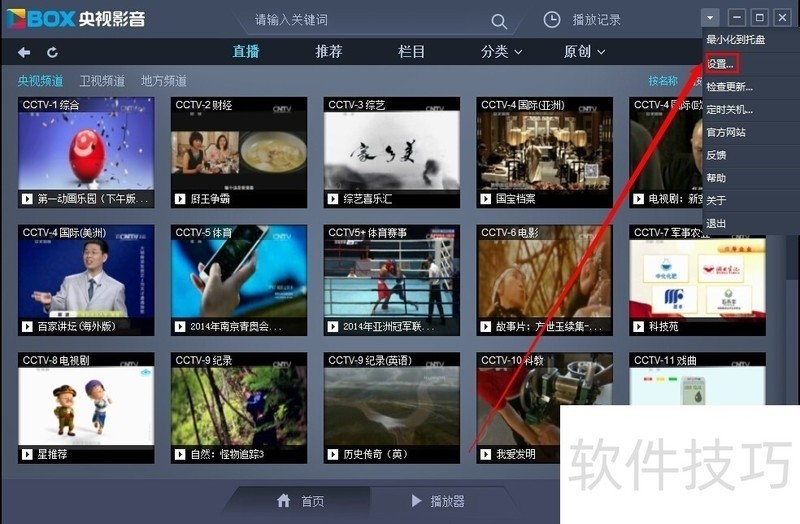Image resolution: width=800 pixels, height=524 pixels.
Task: Open 设置... from the menu
Action: pyautogui.click(x=751, y=64)
